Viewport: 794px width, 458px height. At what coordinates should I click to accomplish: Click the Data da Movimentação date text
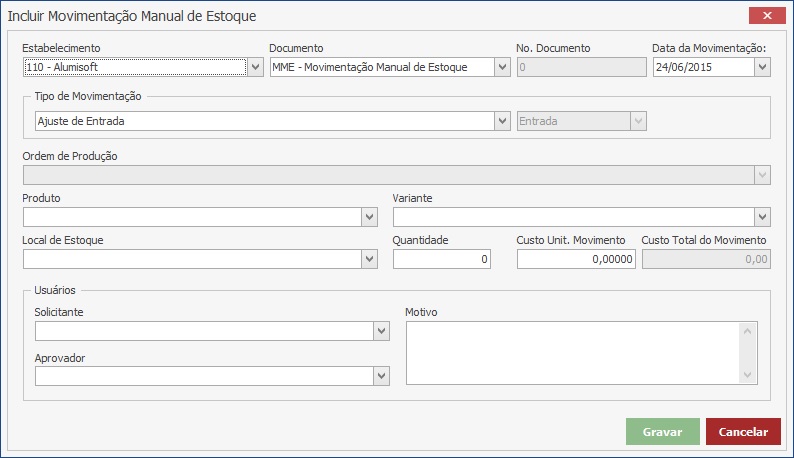click(702, 67)
